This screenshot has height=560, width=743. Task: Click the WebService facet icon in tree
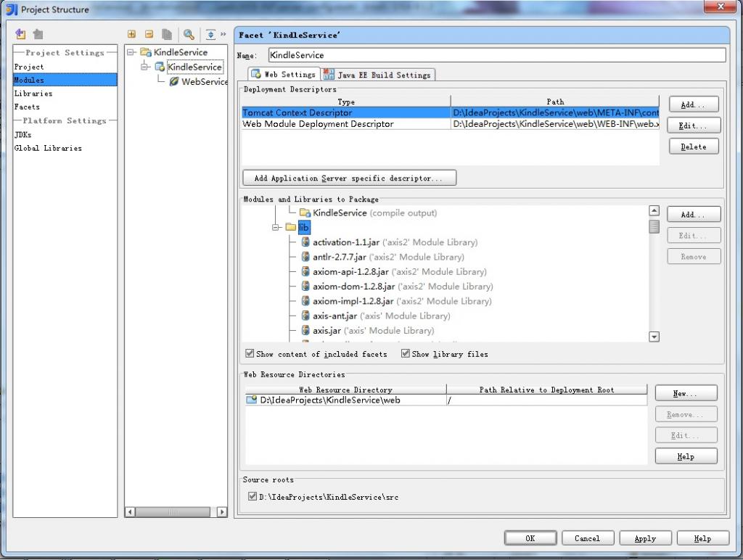(174, 81)
